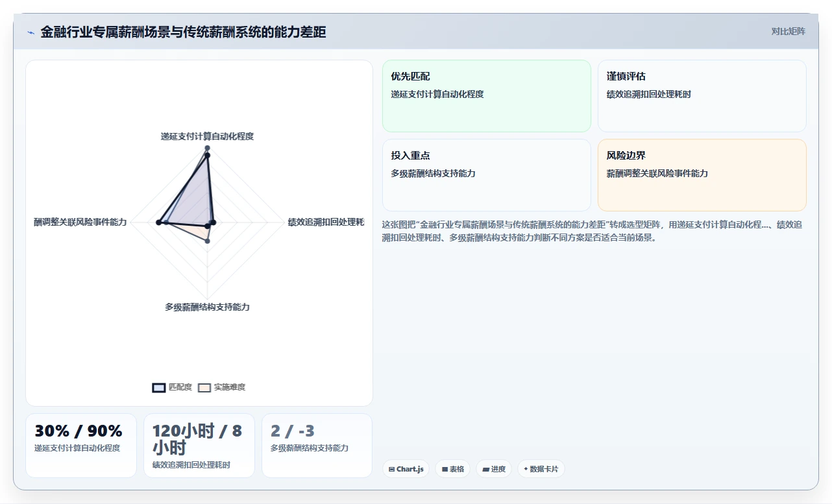This screenshot has height=504, width=832.
Task: Click the 2 / -3 stat card
Action: (317, 446)
